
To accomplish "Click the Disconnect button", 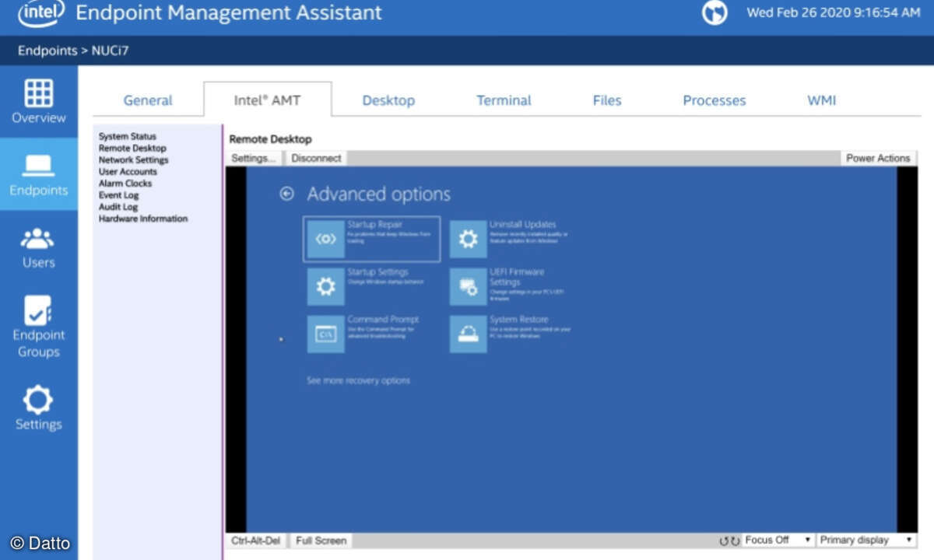I will [316, 158].
